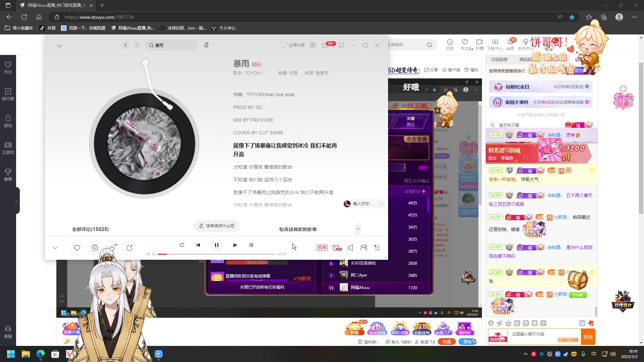The image size is (644, 362).
Task: Open Windows Start menu
Action: coord(11,354)
